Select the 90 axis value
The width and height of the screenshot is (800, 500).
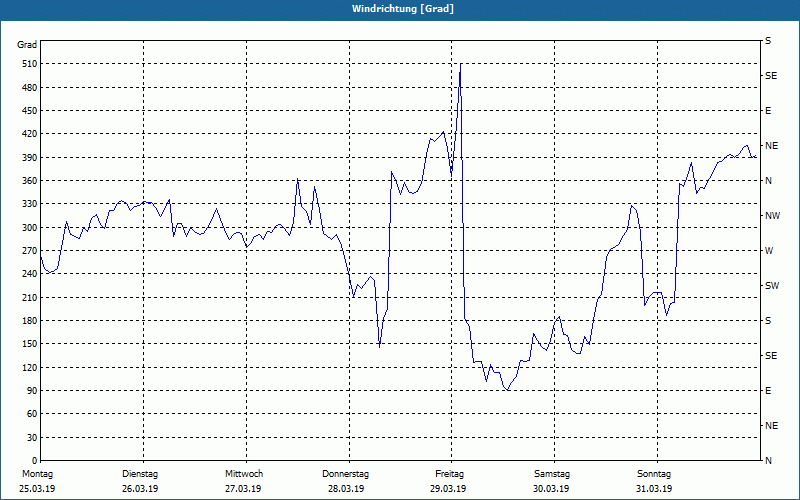click(31, 391)
